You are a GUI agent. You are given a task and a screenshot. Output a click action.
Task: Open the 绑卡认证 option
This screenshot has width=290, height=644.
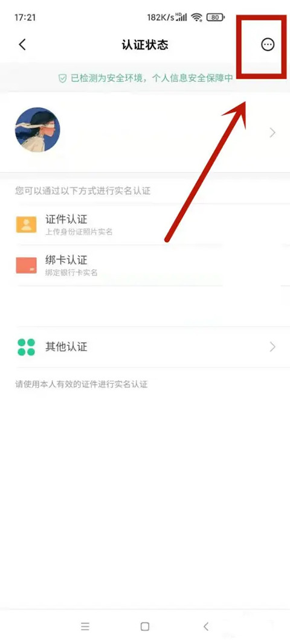[x=145, y=266]
